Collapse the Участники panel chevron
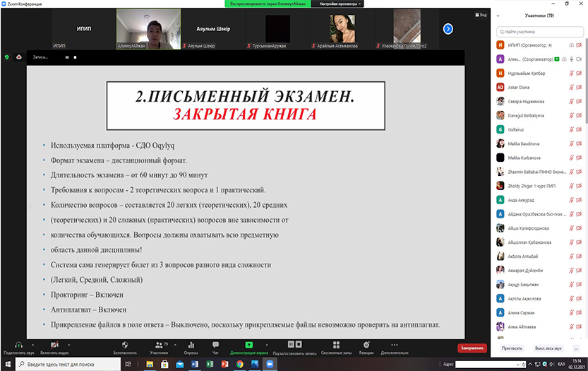 (x=499, y=15)
